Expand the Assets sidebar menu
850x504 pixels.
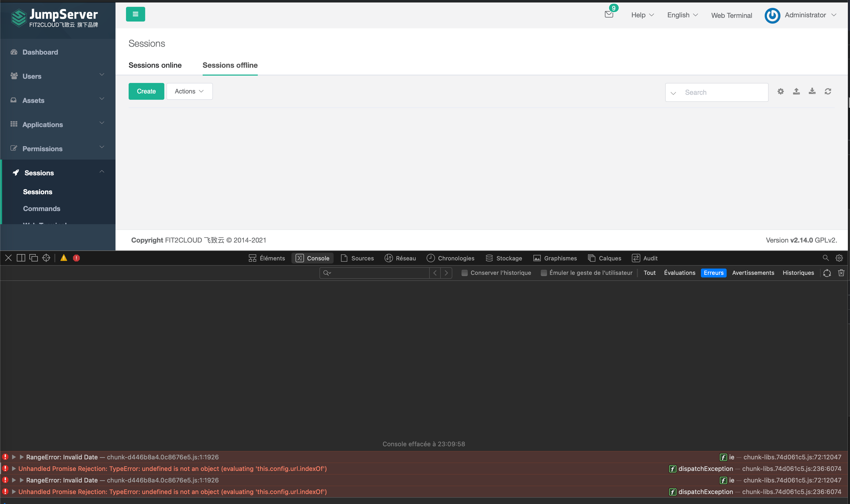coord(58,100)
